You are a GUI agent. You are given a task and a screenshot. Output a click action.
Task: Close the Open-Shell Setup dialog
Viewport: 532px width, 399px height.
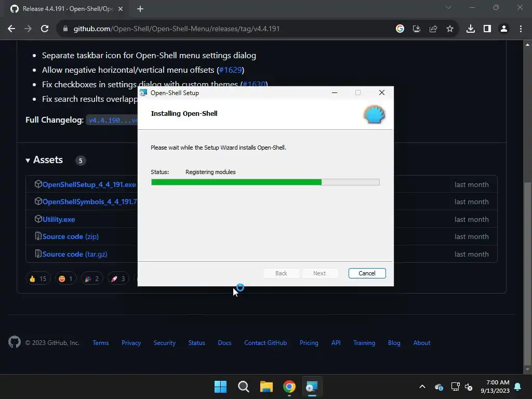(x=382, y=92)
